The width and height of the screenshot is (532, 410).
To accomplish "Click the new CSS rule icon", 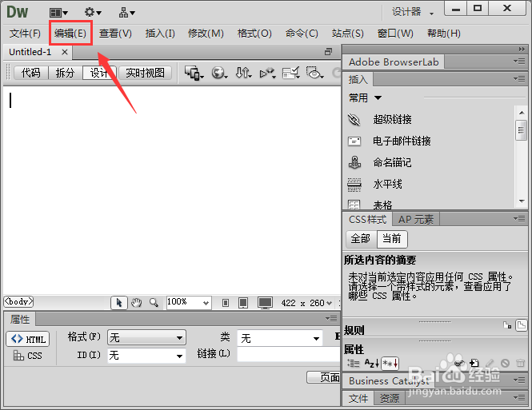I will coord(474,364).
